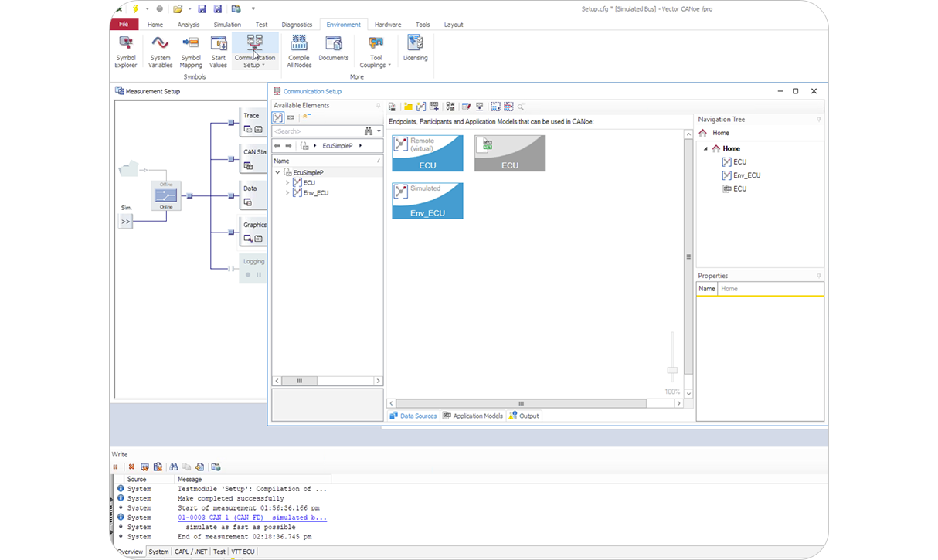Screen dimensions: 938x560
Task: Switch to the Hardware ribbon tab
Action: tap(388, 25)
